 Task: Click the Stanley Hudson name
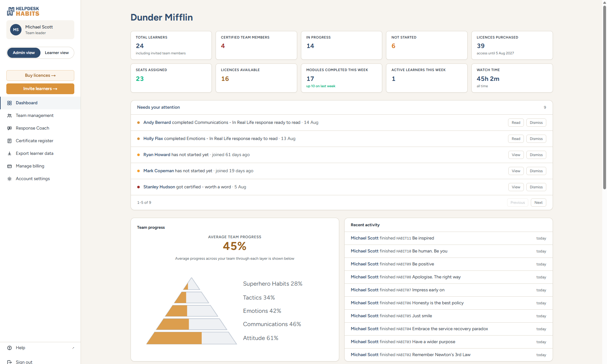[x=159, y=187]
